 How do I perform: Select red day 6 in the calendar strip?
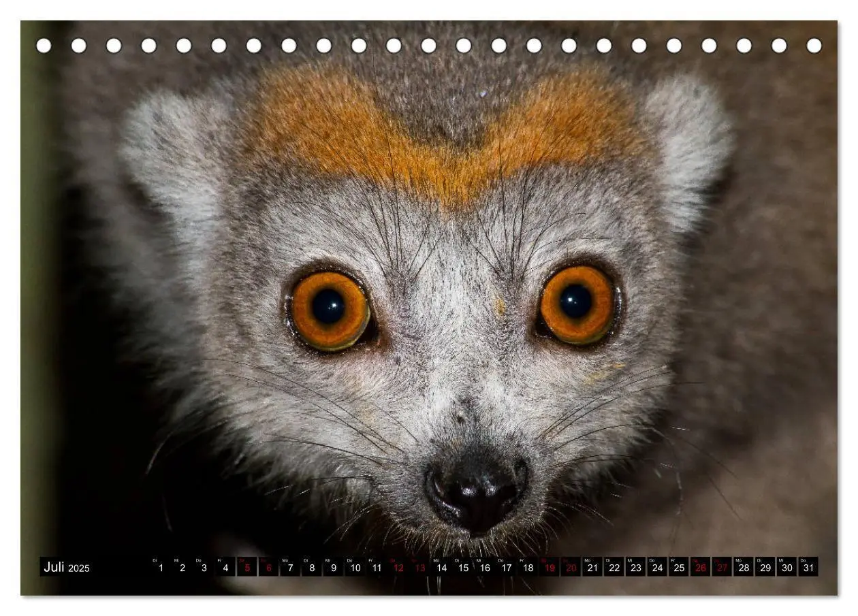pos(268,567)
